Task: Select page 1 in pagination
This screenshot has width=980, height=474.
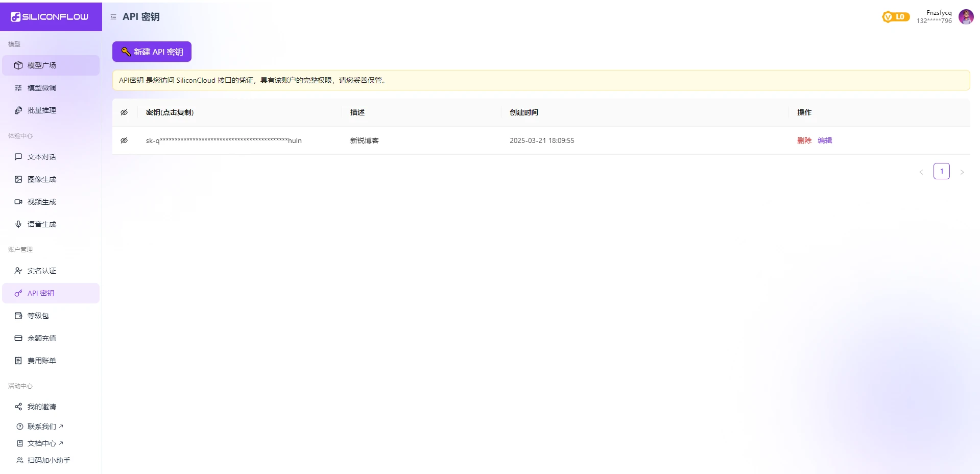Action: [x=942, y=171]
